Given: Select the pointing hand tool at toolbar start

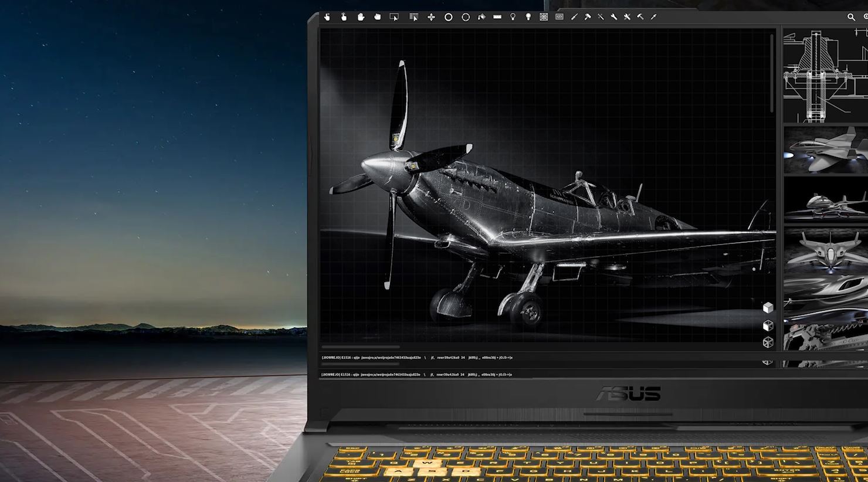Looking at the screenshot, I should pyautogui.click(x=327, y=17).
